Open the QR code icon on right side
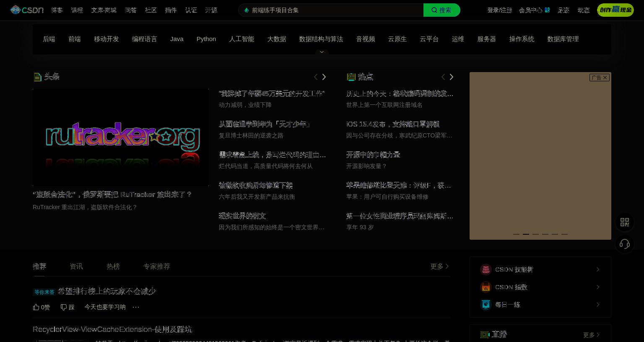644x342 pixels. point(625,222)
